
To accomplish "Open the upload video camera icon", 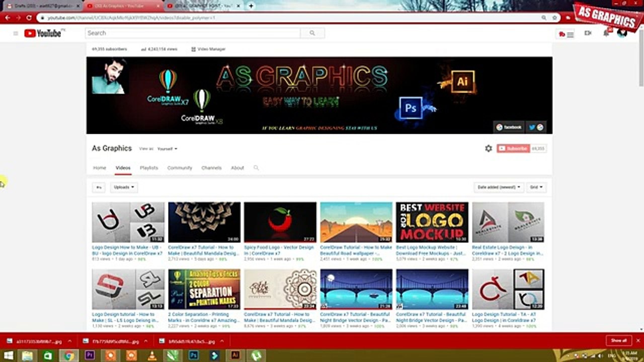I will tap(588, 33).
